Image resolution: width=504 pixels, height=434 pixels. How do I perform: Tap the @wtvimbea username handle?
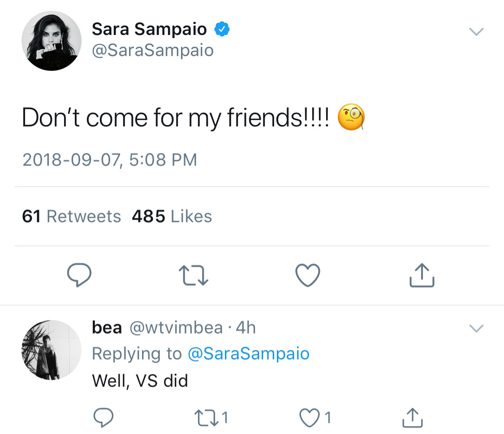coord(176,328)
